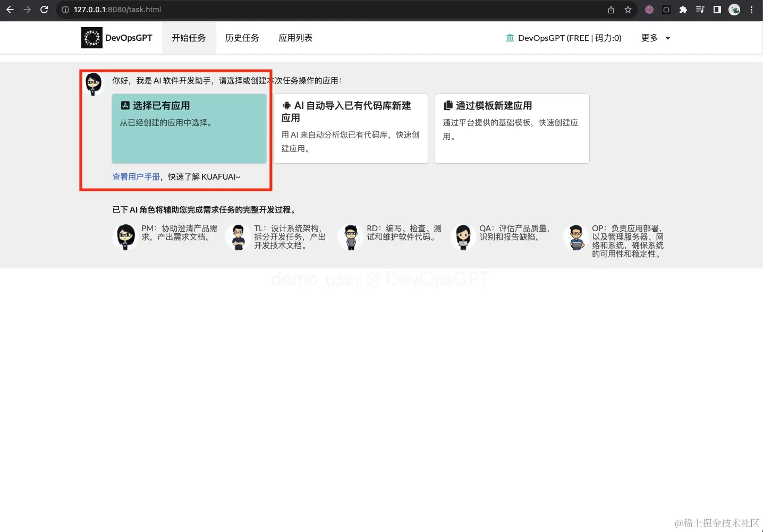
Task: Toggle the browser side panel icon
Action: pyautogui.click(x=717, y=10)
